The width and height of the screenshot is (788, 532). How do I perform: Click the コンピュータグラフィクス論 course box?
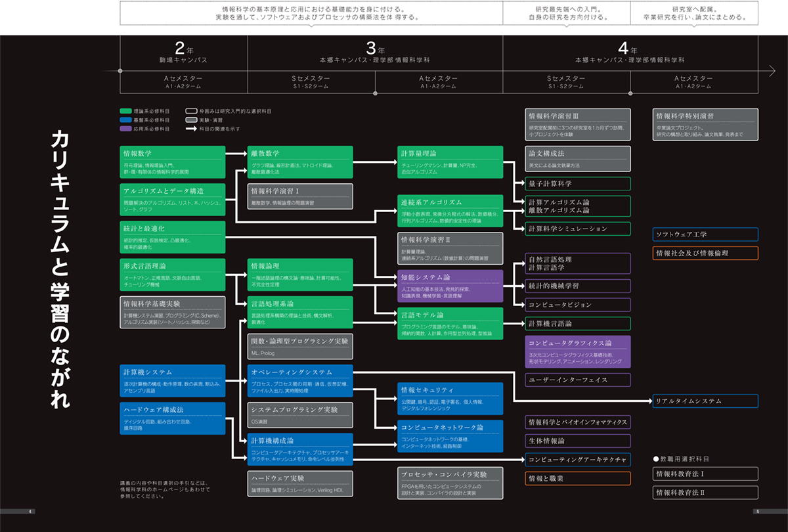[x=578, y=351]
